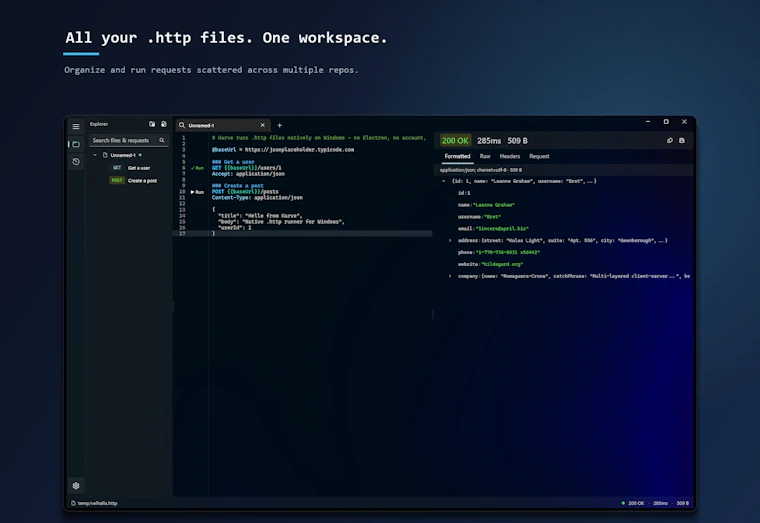This screenshot has height=523, width=760.
Task: Select the Unnamed-1 file in Explorer
Action: pos(123,155)
